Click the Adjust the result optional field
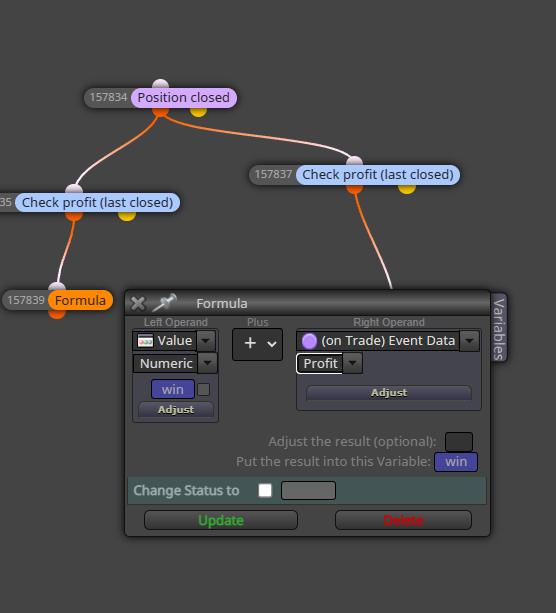This screenshot has height=613, width=556. point(459,442)
